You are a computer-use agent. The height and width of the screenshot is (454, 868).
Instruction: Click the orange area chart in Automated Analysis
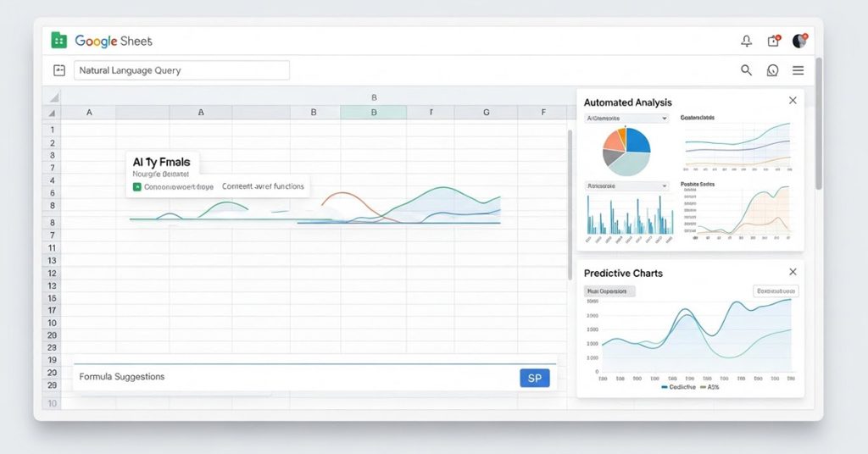pos(739,213)
